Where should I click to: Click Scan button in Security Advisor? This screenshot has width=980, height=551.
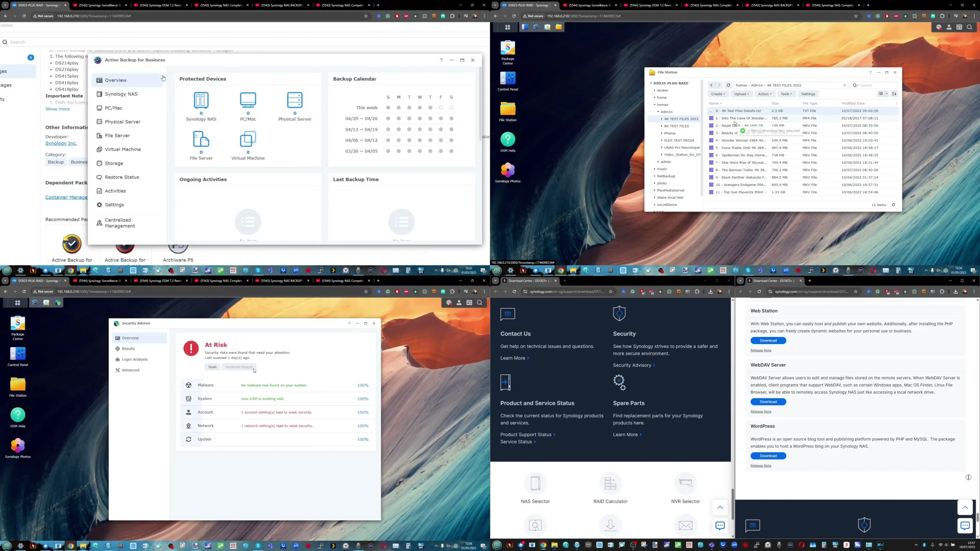(x=212, y=367)
